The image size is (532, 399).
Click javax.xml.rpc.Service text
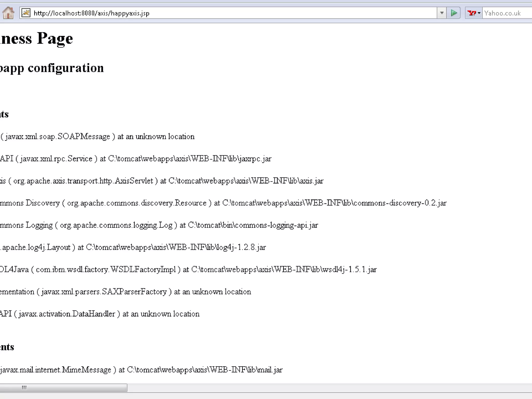pyautogui.click(x=56, y=158)
